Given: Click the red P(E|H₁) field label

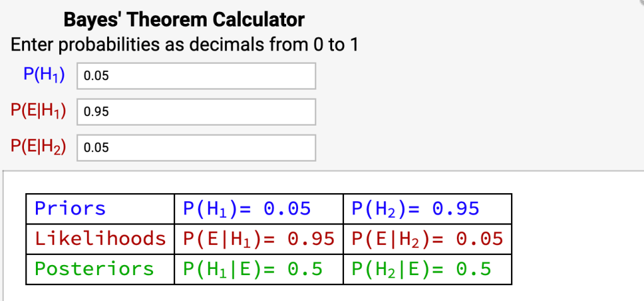Looking at the screenshot, I should [x=38, y=110].
